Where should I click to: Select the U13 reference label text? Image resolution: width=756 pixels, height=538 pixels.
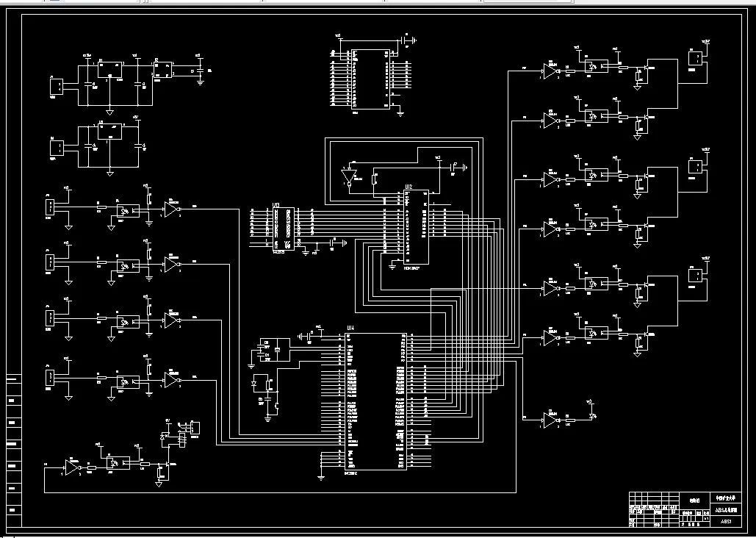click(x=276, y=205)
